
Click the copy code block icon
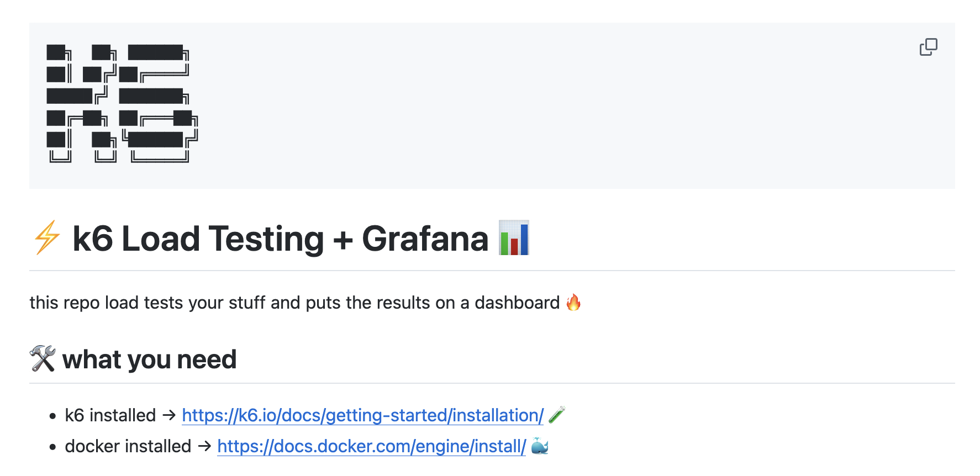928,47
